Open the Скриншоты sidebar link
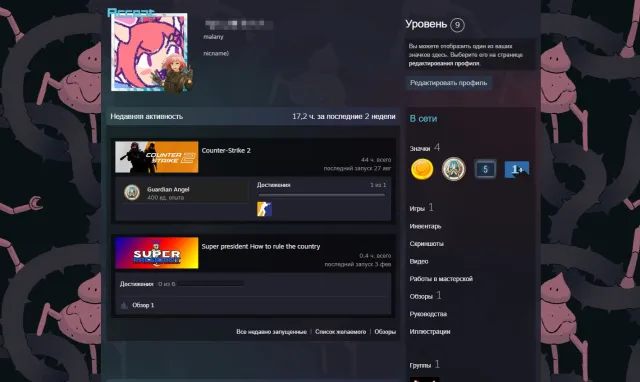Screen dimensions: 640x382 click(427, 244)
